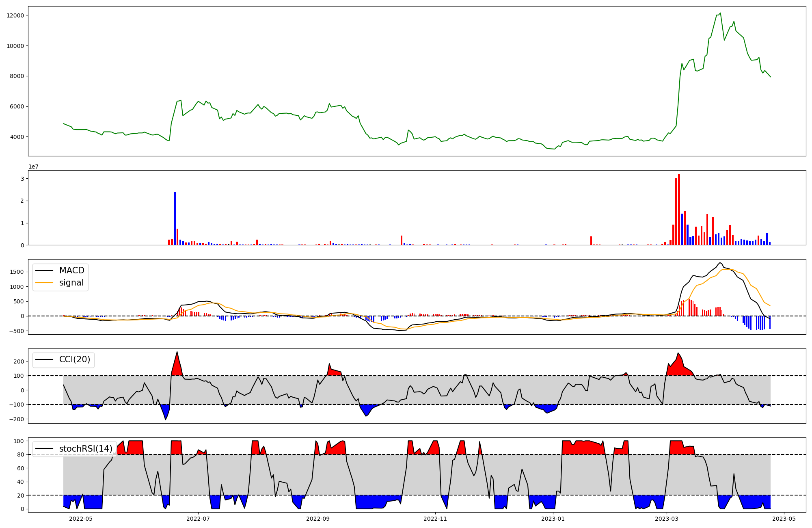Click the 2022-05 x-axis date label
The height and width of the screenshot is (528, 812).
[81, 519]
